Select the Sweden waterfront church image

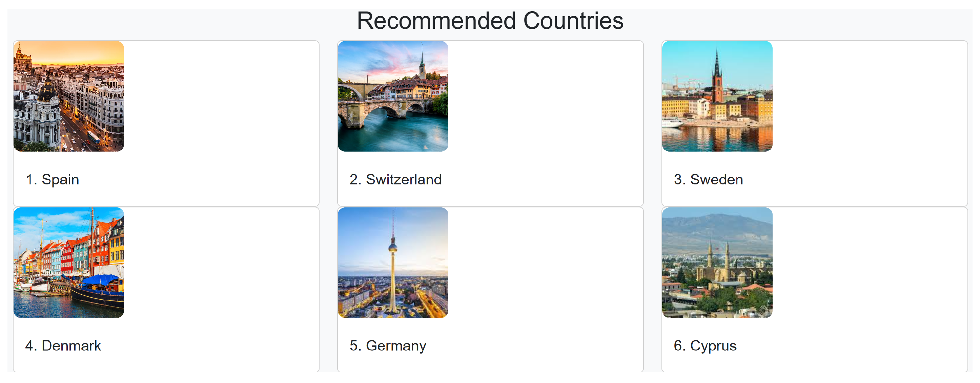(x=717, y=96)
